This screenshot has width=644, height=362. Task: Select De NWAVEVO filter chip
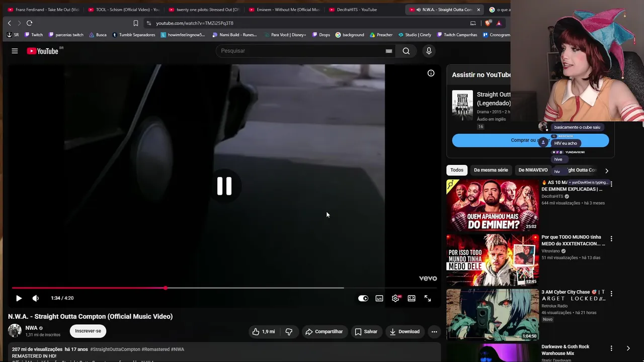point(533,170)
